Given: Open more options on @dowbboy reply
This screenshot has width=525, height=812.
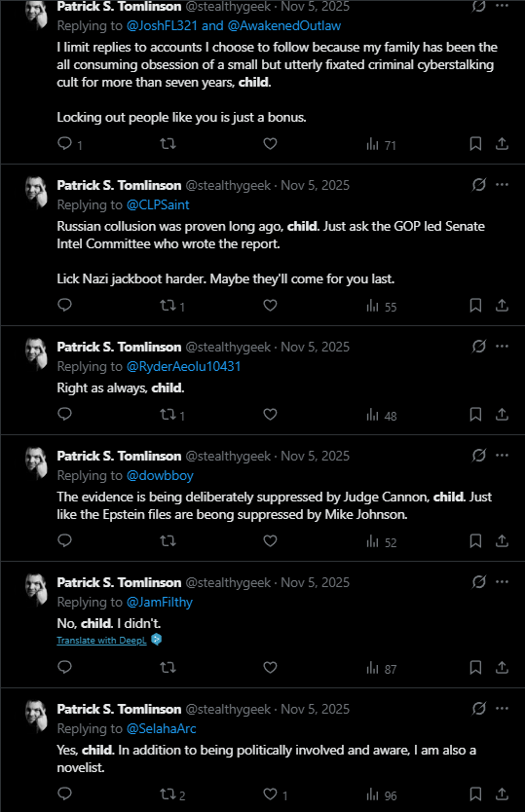Looking at the screenshot, I should click(502, 456).
